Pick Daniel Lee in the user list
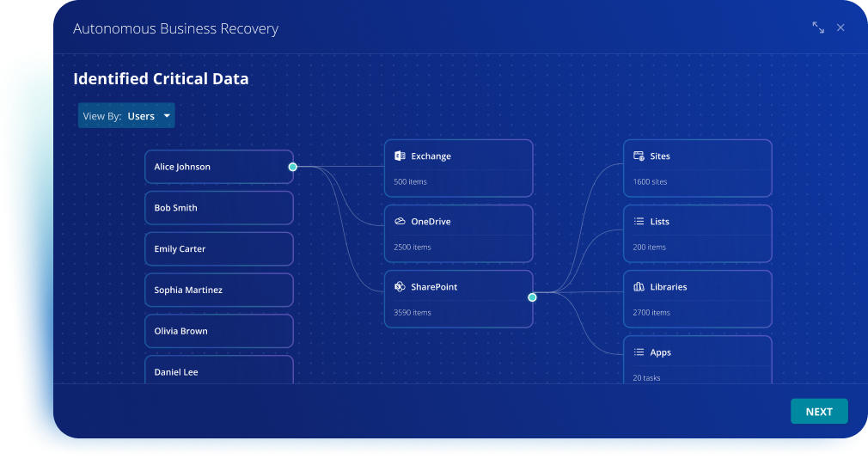The image size is (868, 459). pyautogui.click(x=218, y=370)
